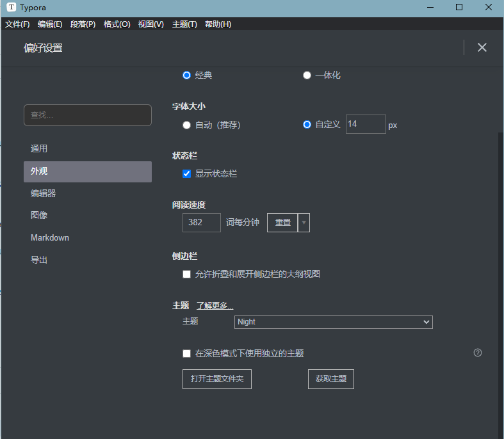Maximize the Typora window
This screenshot has width=504, height=439.
tap(459, 8)
